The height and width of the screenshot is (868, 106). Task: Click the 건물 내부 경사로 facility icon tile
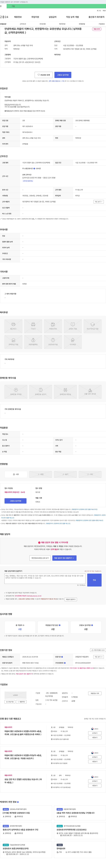[x=90, y=392]
